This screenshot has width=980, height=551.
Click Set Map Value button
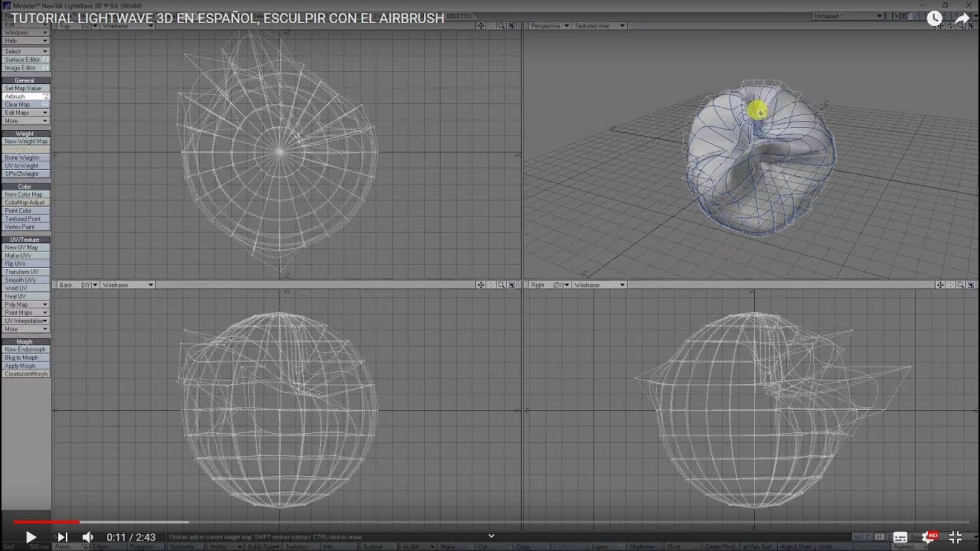click(x=26, y=88)
